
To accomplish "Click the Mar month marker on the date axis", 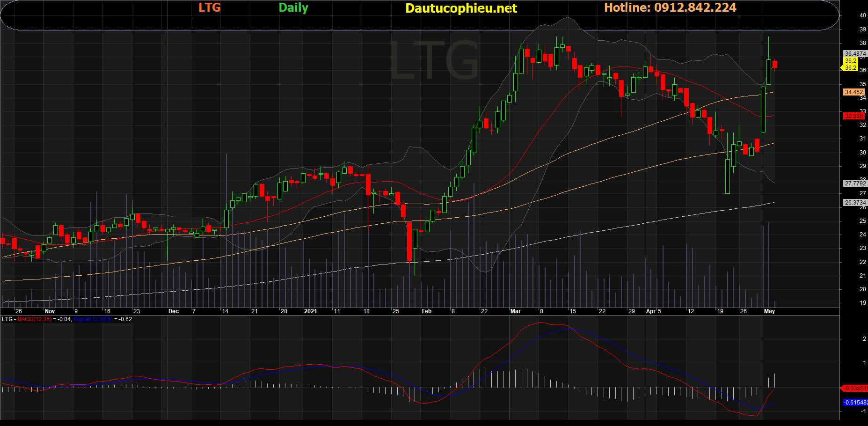I will pyautogui.click(x=516, y=311).
